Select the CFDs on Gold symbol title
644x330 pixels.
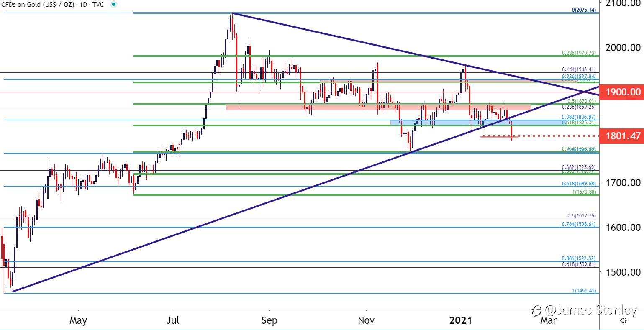tap(38, 4)
